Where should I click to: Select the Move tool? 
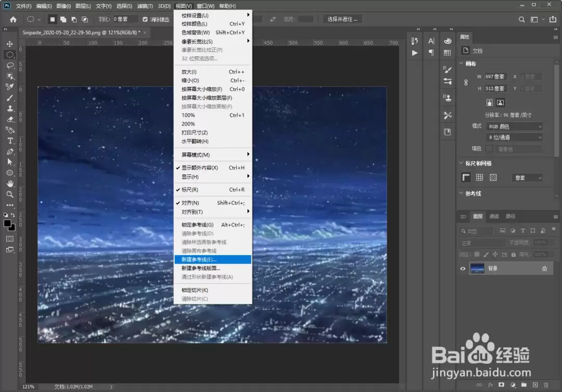[10, 44]
